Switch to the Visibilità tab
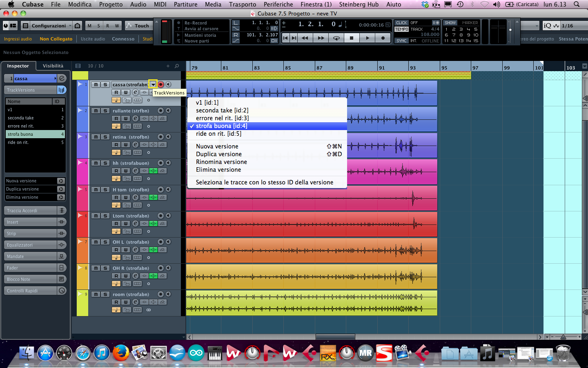This screenshot has height=368, width=588. pos(53,66)
